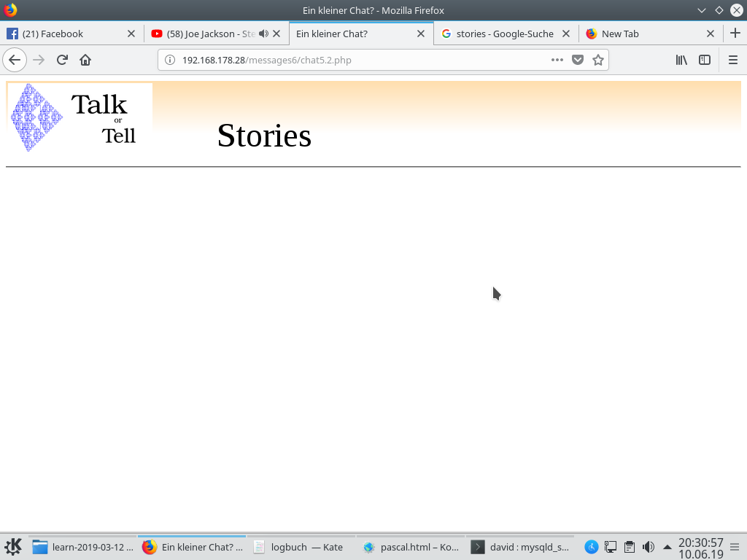Open the Firefox hamburger menu
This screenshot has width=747, height=560.
(x=733, y=60)
